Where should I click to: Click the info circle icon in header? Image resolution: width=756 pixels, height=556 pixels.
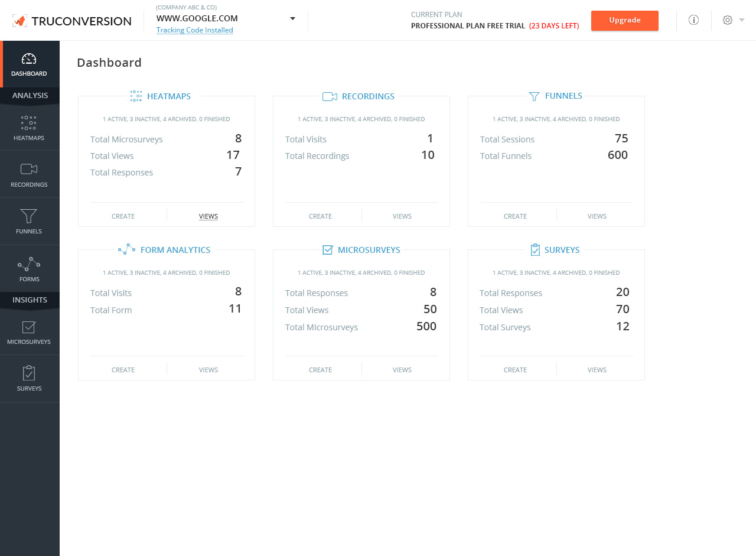[x=693, y=20]
